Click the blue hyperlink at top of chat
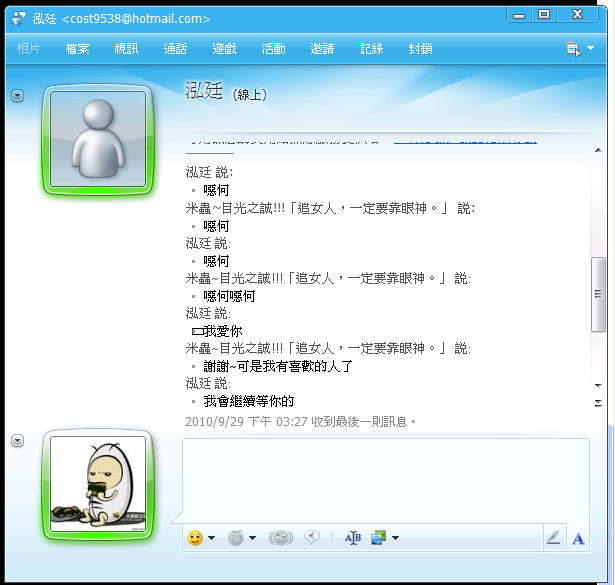This screenshot has width=615, height=585. coord(465,141)
